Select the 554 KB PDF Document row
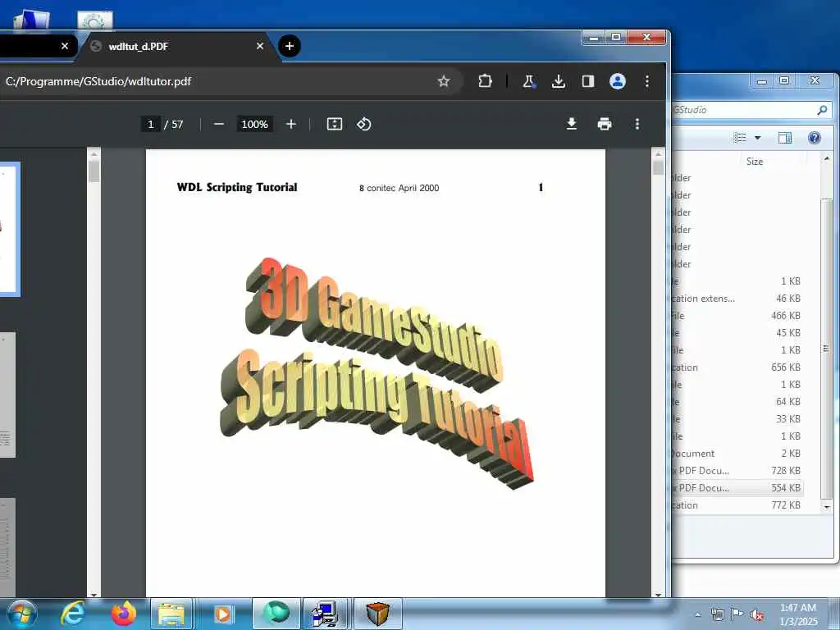This screenshot has width=840, height=630. (x=737, y=488)
